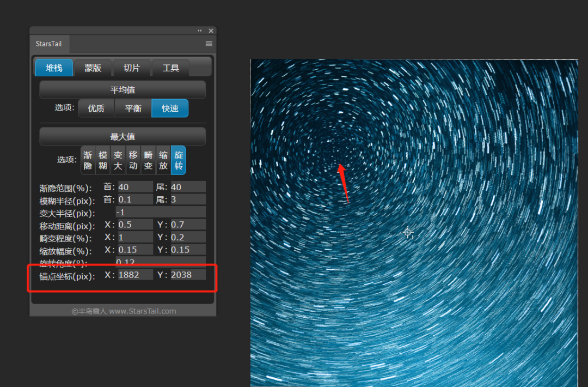The height and width of the screenshot is (387, 588).
Task: Click the 旋转角度 field showing 0.12
Action: click(x=161, y=261)
